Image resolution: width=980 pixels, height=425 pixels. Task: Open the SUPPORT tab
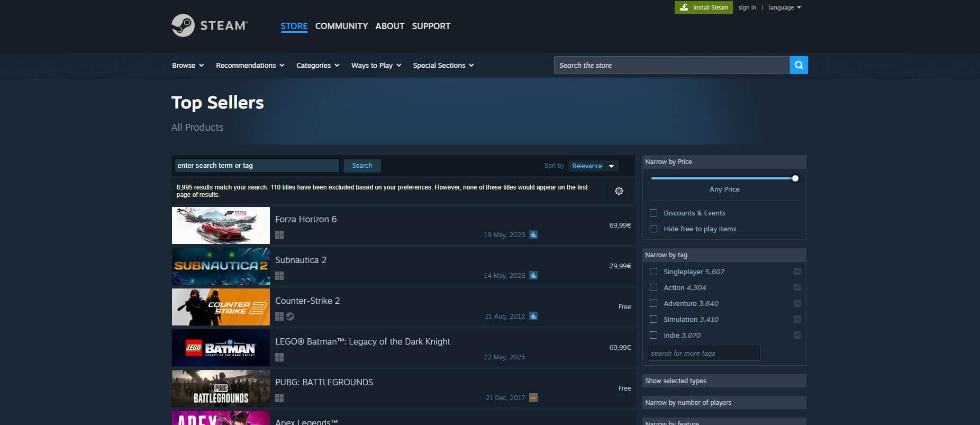click(431, 26)
